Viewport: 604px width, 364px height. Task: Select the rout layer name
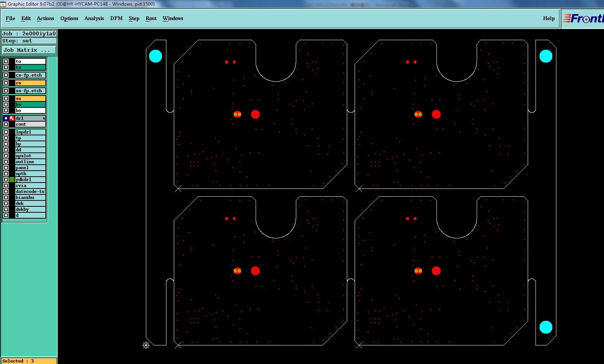pos(31,124)
